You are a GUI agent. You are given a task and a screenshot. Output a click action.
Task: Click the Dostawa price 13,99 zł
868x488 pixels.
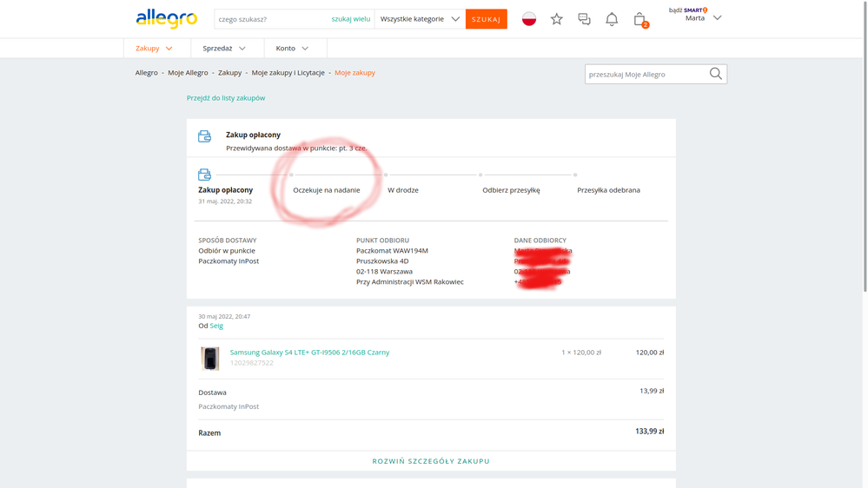tap(652, 391)
